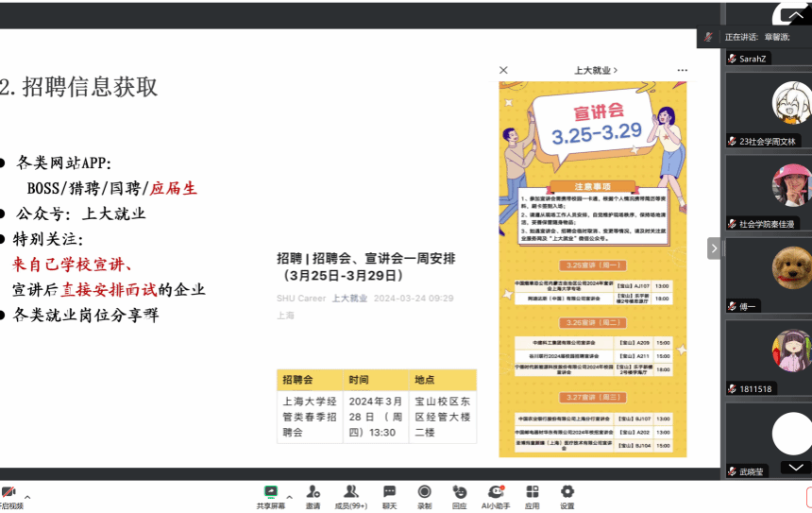
Task: Open the 邀请 invite icon
Action: coord(313,492)
